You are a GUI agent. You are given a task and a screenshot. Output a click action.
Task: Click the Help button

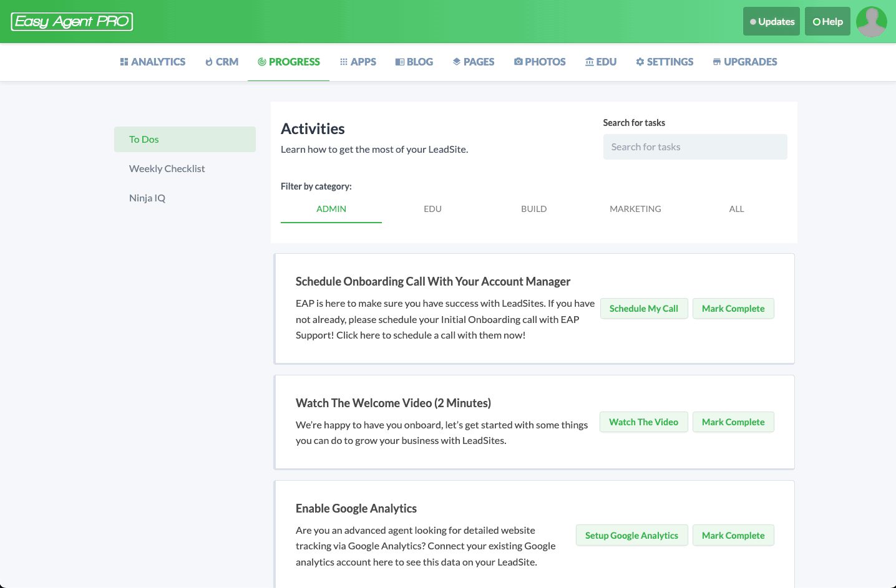[x=827, y=21]
